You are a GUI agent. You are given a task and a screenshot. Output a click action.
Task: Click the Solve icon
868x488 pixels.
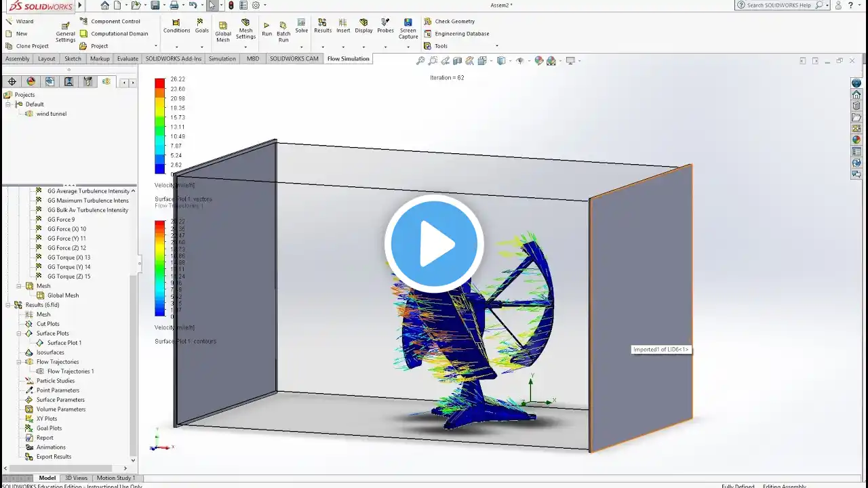pos(302,22)
